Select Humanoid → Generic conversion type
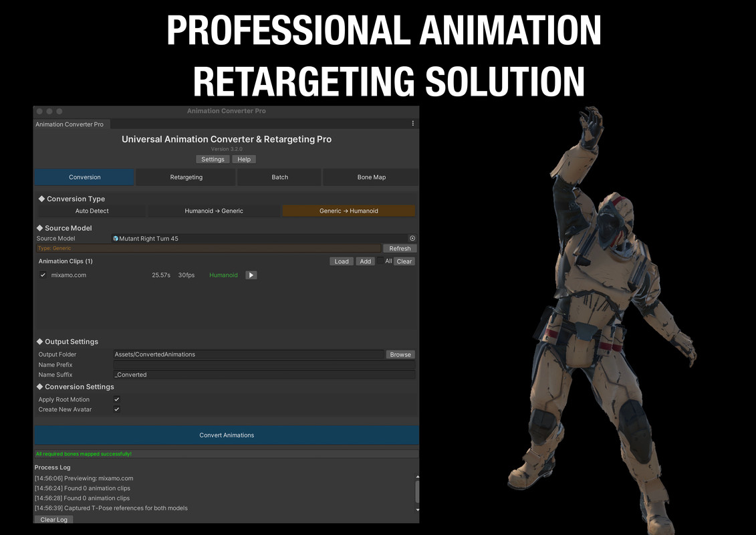Image resolution: width=756 pixels, height=535 pixels. 214,211
